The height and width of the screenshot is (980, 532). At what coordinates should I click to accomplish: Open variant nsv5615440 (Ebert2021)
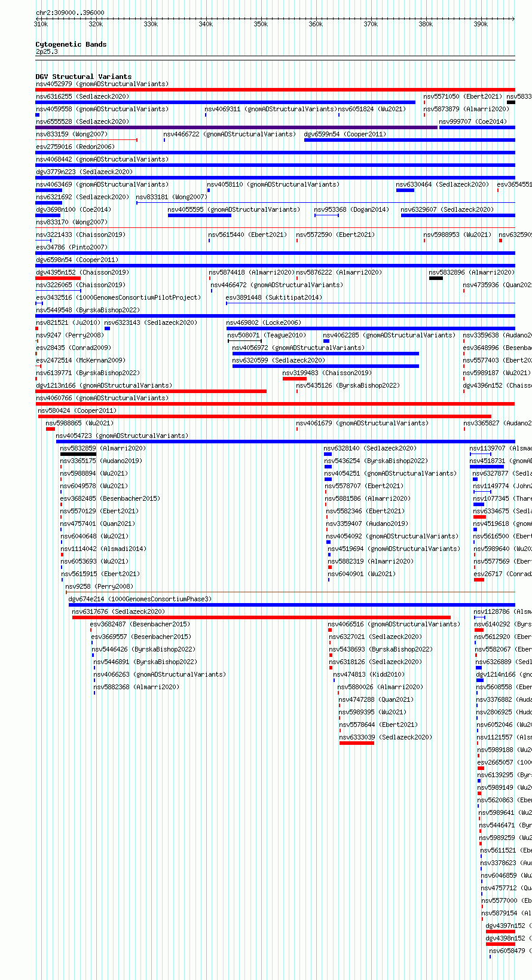tap(247, 235)
